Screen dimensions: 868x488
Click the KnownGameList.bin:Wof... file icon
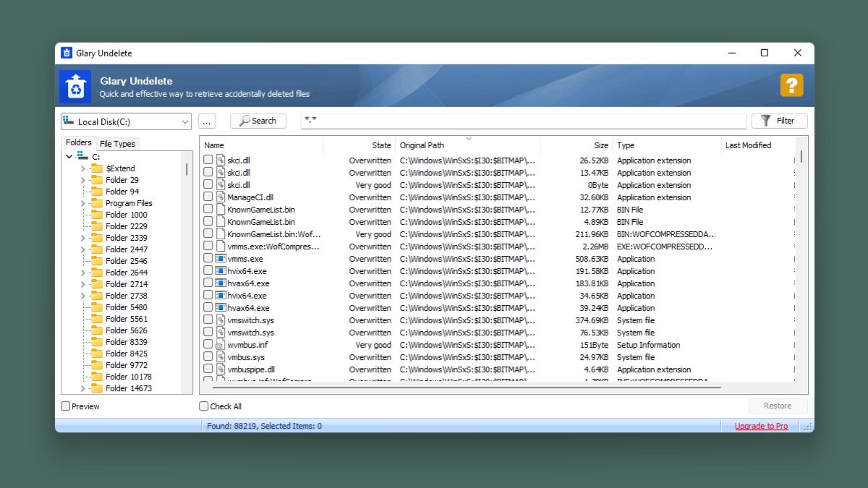221,234
